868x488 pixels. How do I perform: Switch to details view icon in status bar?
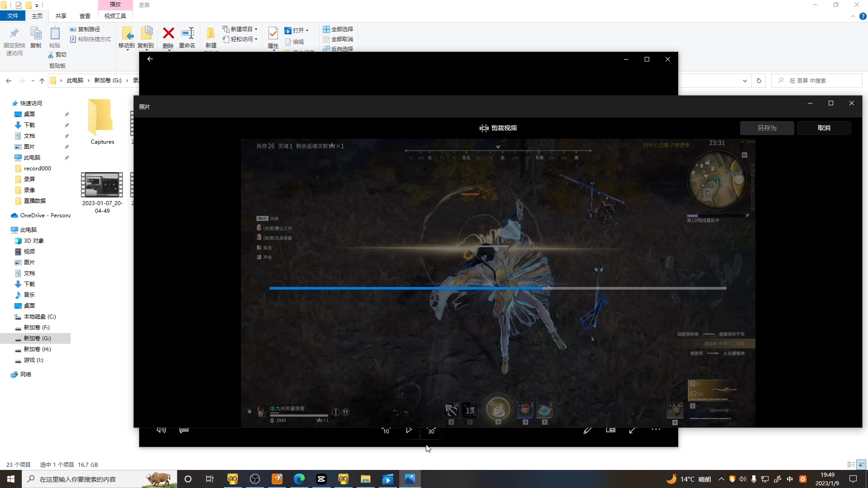[851, 465]
